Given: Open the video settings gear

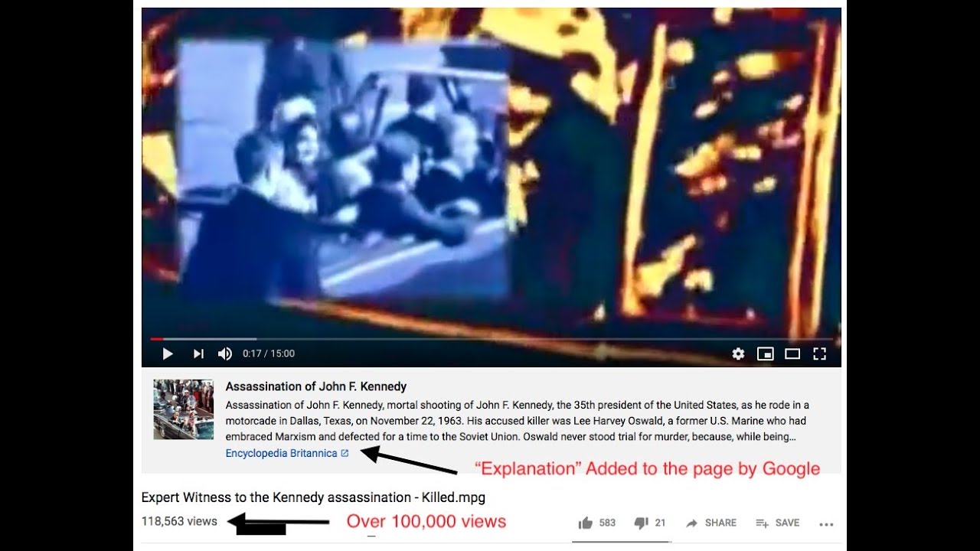Looking at the screenshot, I should [738, 354].
